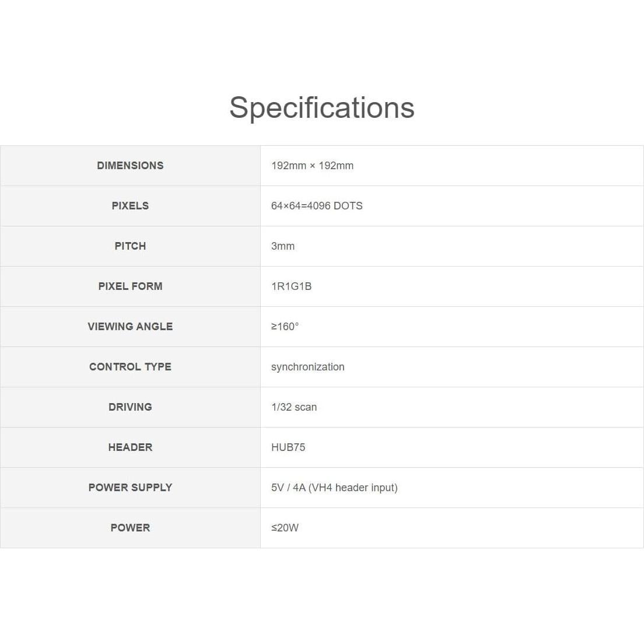Select the HUB75 value
The image size is (644, 644).
(x=288, y=447)
